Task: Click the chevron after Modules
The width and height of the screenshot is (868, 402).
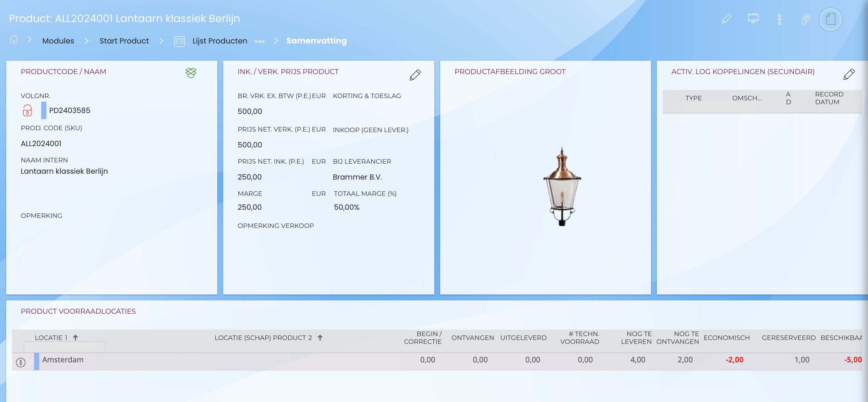Action: (87, 41)
